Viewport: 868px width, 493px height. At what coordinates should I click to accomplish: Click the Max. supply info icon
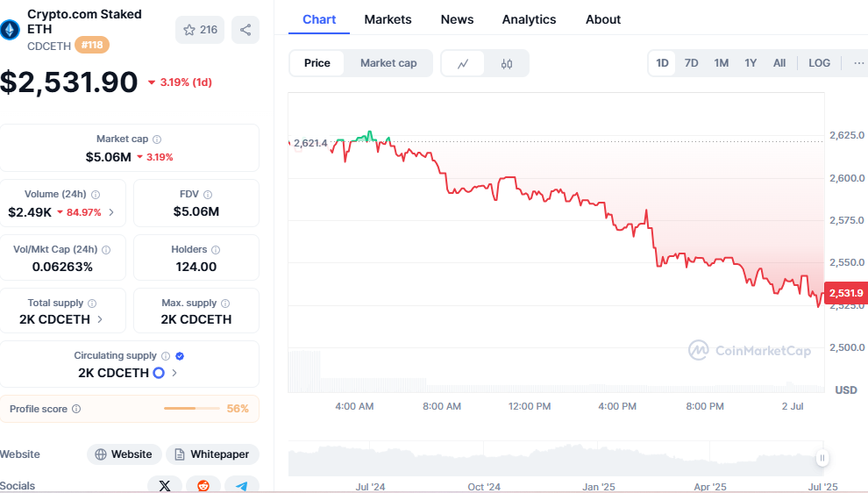click(225, 303)
